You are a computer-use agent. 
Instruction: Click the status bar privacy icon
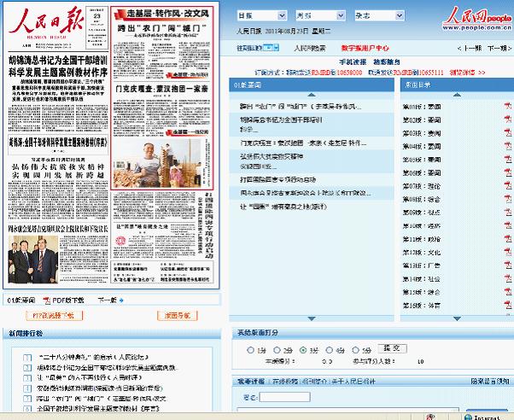(x=431, y=417)
